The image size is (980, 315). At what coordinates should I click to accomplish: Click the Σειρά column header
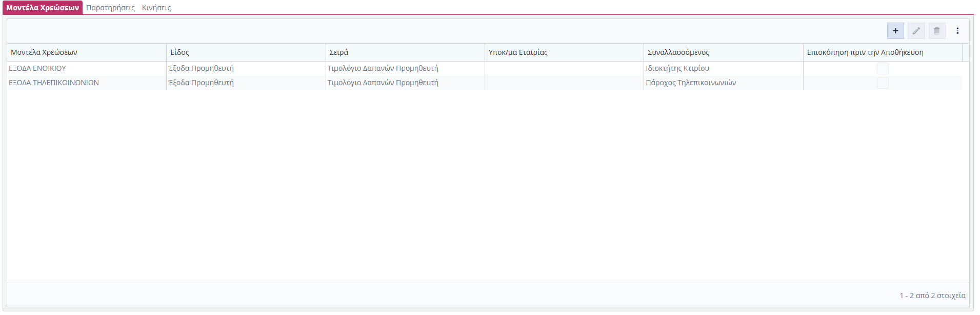point(339,52)
